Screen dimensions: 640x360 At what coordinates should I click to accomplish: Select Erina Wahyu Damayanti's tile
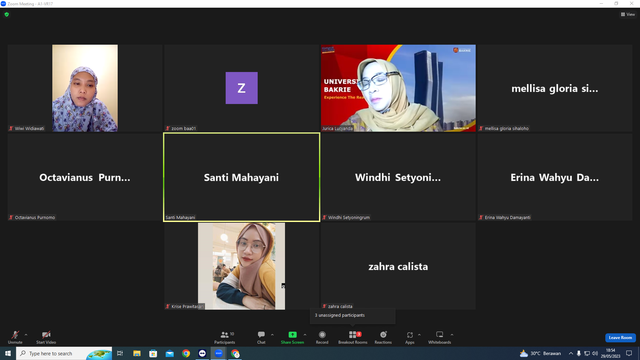pyautogui.click(x=555, y=177)
